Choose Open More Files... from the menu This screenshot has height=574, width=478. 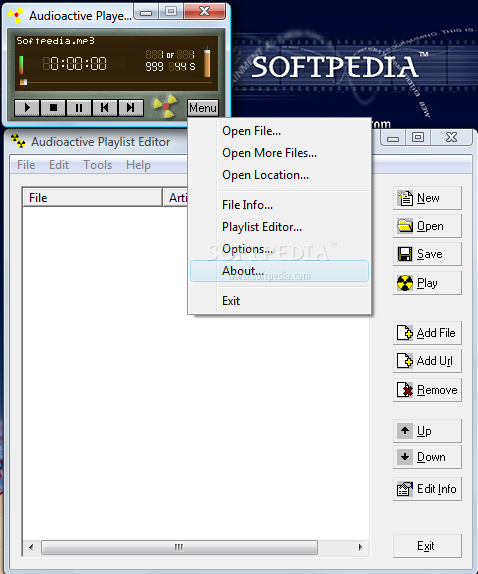coord(279,153)
